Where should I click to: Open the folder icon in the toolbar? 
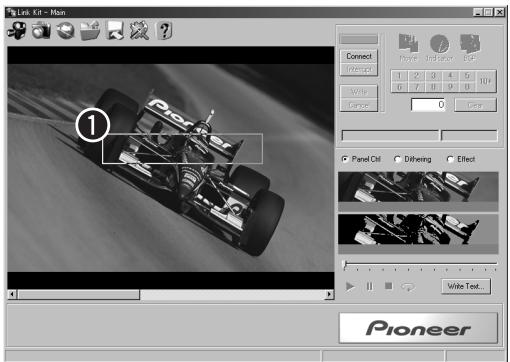90,30
